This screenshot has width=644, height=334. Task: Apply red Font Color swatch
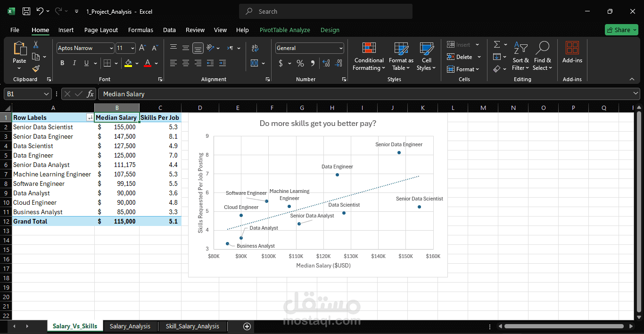pyautogui.click(x=148, y=63)
